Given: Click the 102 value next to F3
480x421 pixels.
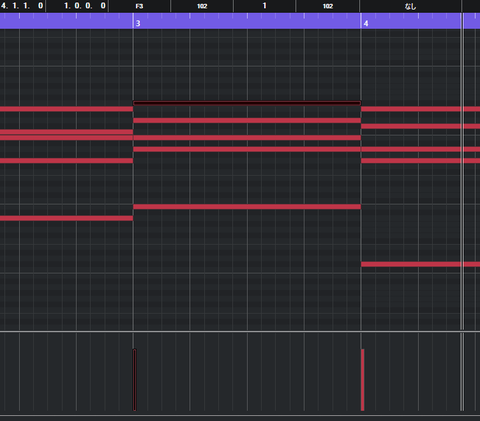Looking at the screenshot, I should pos(202,6).
